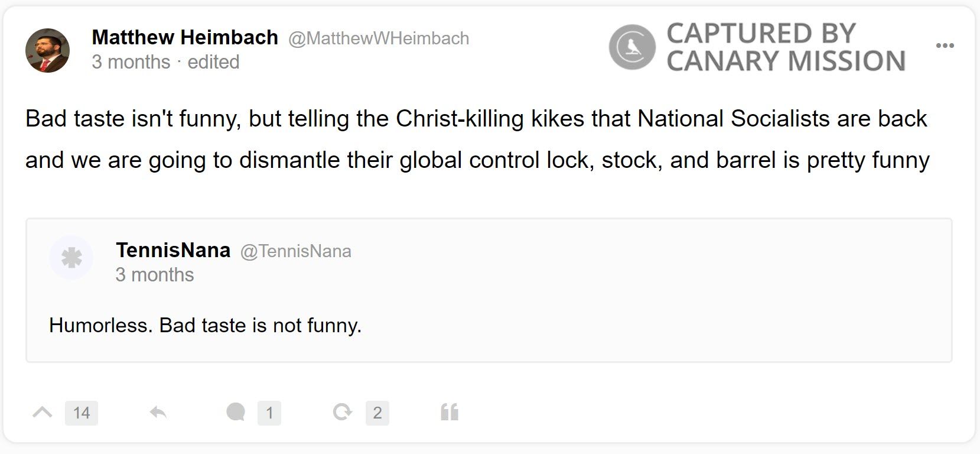
Task: Open the post via its 3 months timestamp
Action: point(131,61)
